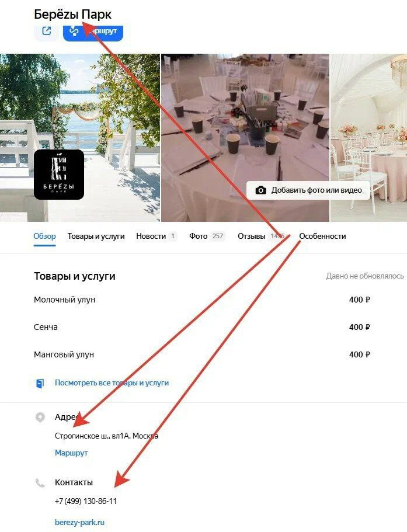Image resolution: width=407 pixels, height=532 pixels.
Task: Click the blue Маршрут route button
Action: pyautogui.click(x=93, y=32)
